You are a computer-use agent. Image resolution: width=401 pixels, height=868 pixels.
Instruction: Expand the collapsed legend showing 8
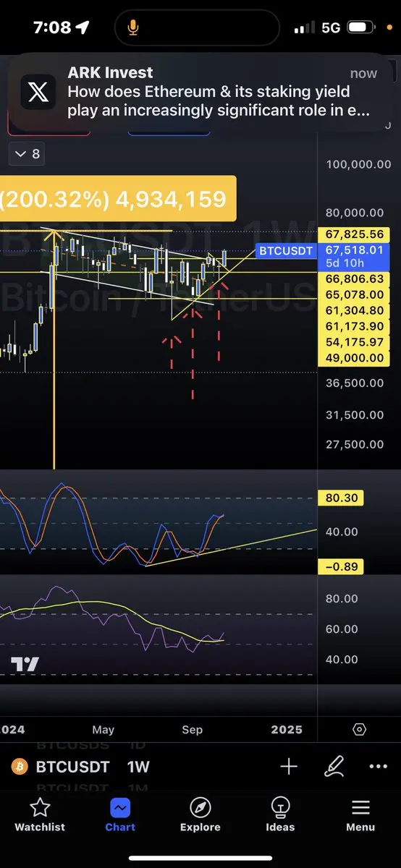pyautogui.click(x=28, y=154)
